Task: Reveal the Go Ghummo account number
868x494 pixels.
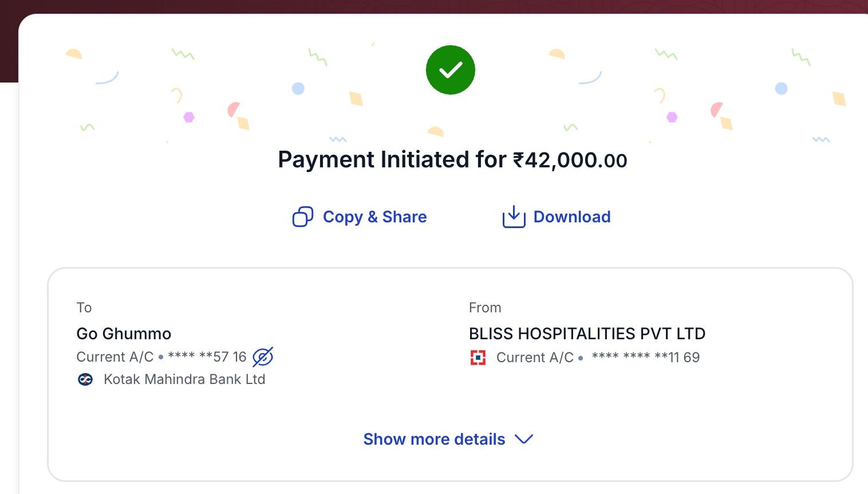Action: coord(263,357)
